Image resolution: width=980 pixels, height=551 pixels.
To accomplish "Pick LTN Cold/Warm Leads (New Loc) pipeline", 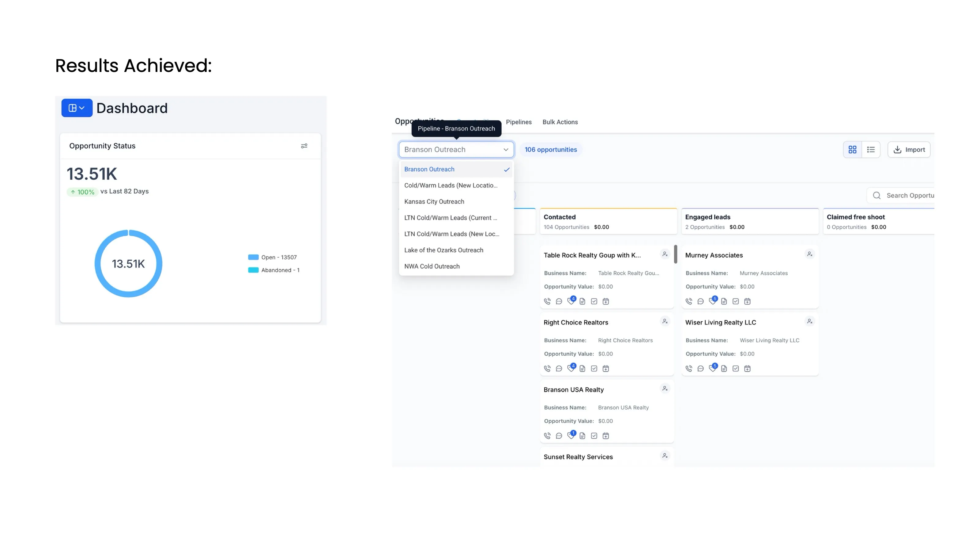I will (x=456, y=234).
